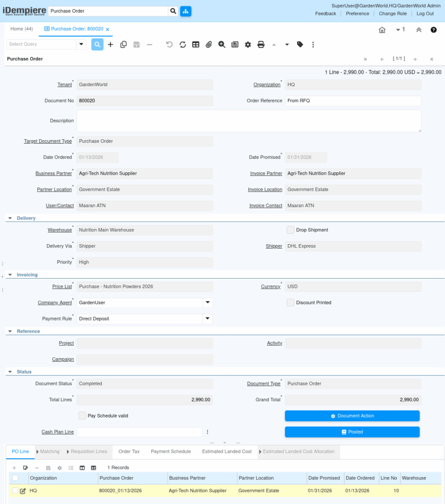
Task: Open the Help question mark icon
Action: (433, 30)
